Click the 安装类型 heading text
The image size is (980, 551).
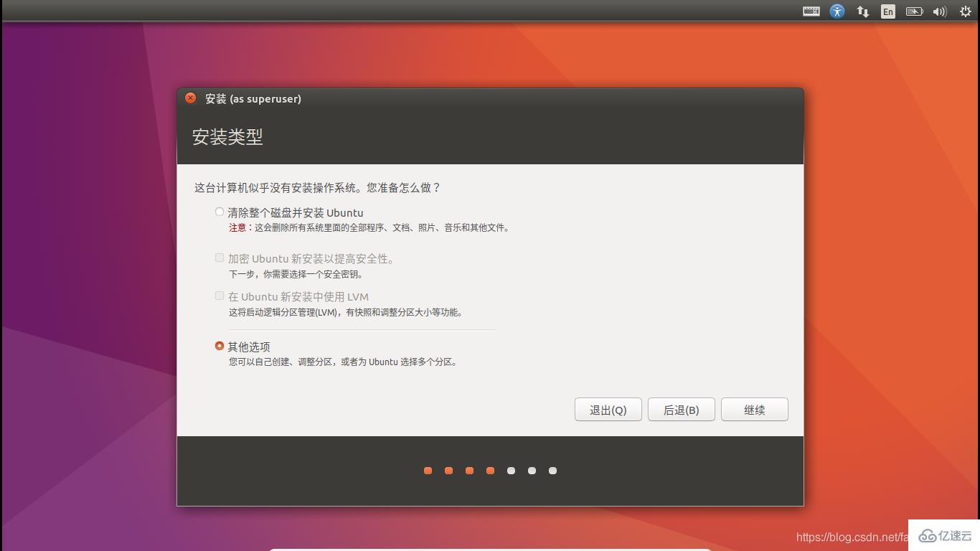pos(227,136)
